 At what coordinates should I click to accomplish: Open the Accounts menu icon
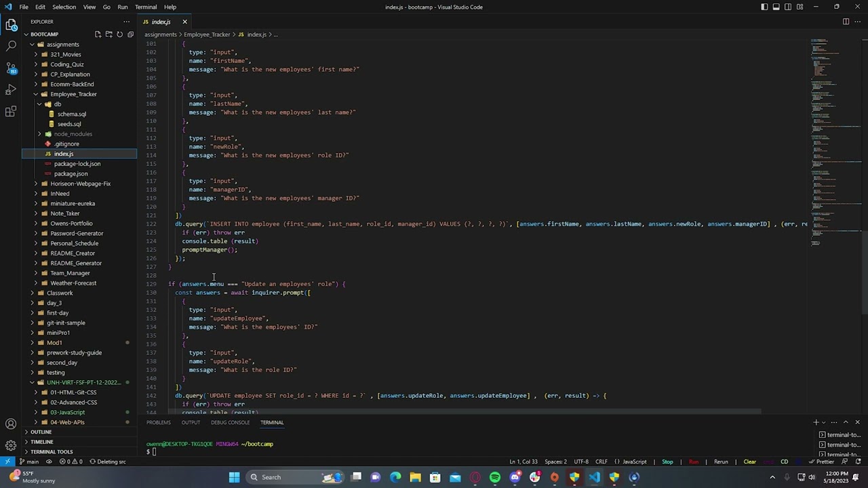tap(11, 424)
